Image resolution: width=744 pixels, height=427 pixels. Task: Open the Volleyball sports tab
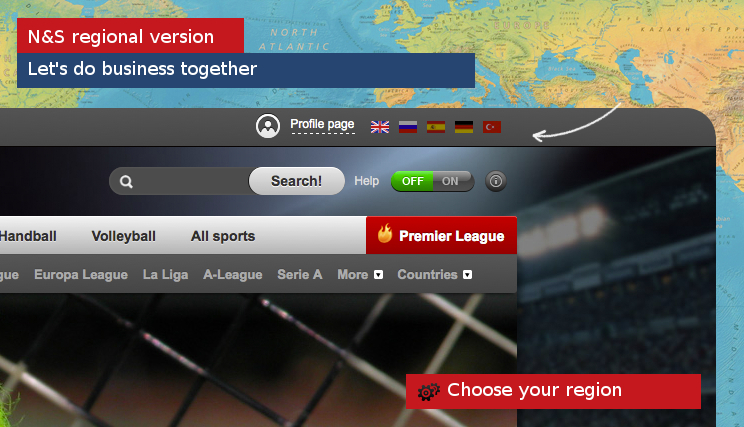point(123,236)
